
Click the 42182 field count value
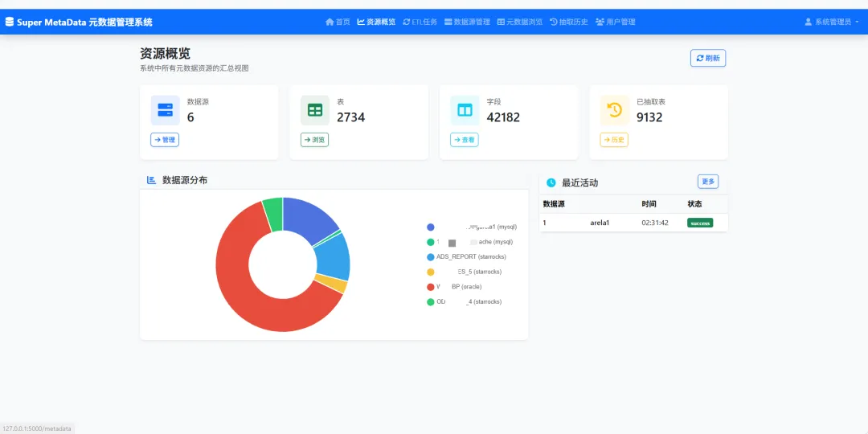pyautogui.click(x=503, y=117)
